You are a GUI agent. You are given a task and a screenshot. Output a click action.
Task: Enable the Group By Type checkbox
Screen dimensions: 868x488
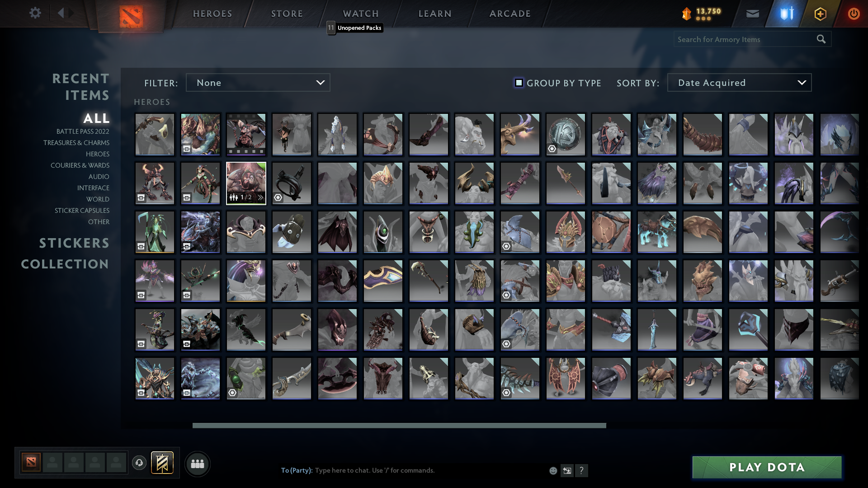click(519, 83)
